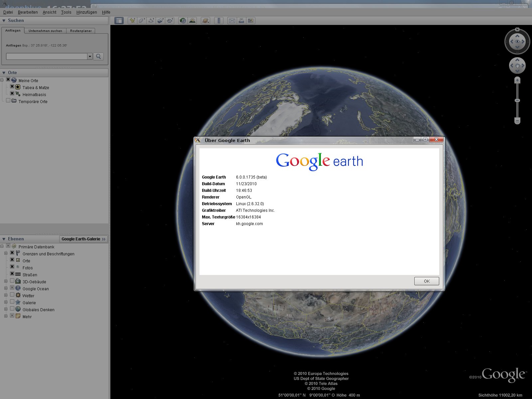Uncheck Tabea & Matze checkbox
Screen dimensions: 532x399
[12, 87]
